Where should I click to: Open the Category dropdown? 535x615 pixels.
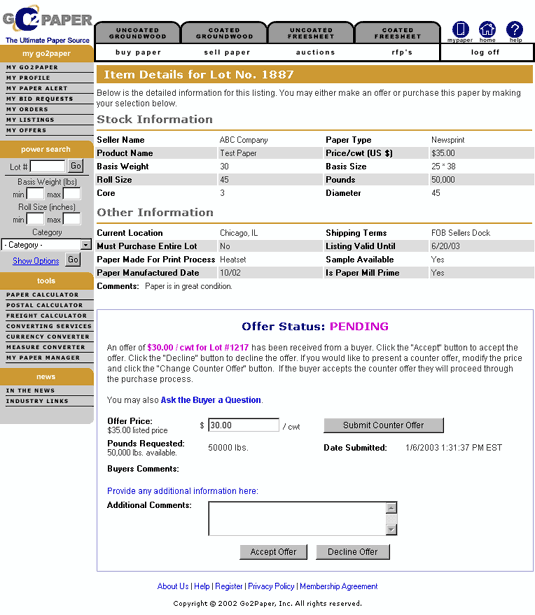pos(46,245)
